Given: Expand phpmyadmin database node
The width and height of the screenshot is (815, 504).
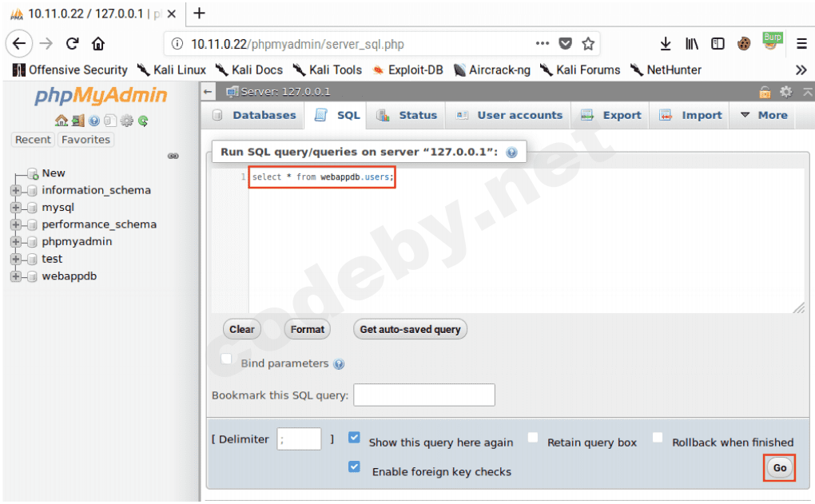Looking at the screenshot, I should [16, 241].
